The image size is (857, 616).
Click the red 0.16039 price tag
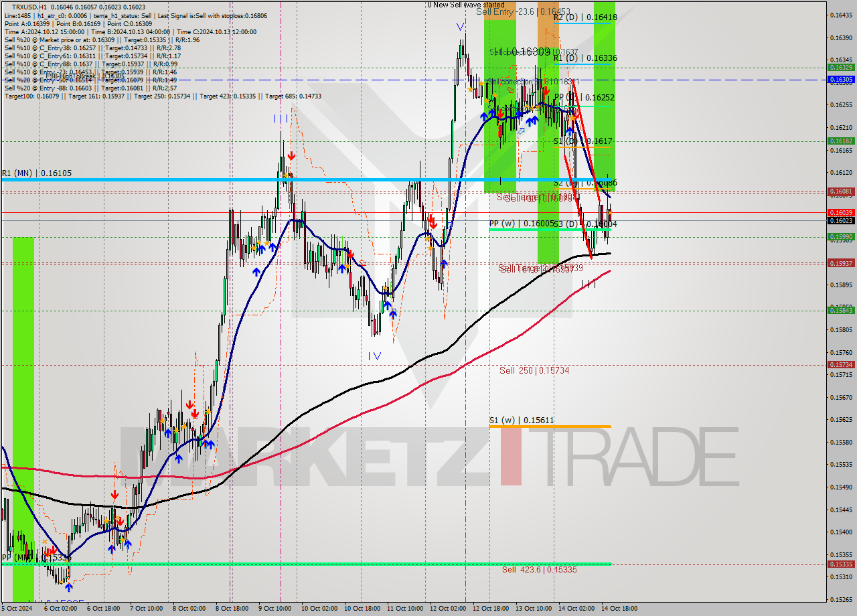coord(841,212)
